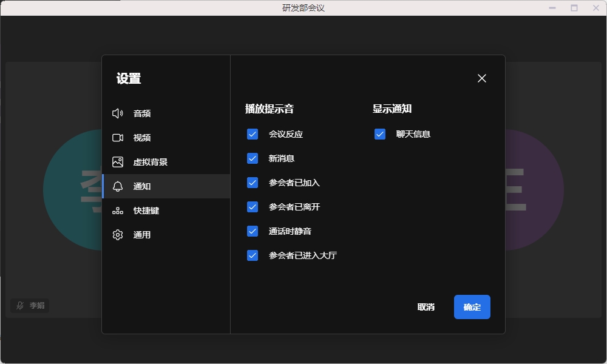Open the 音频 settings tab
607x364 pixels.
click(142, 113)
